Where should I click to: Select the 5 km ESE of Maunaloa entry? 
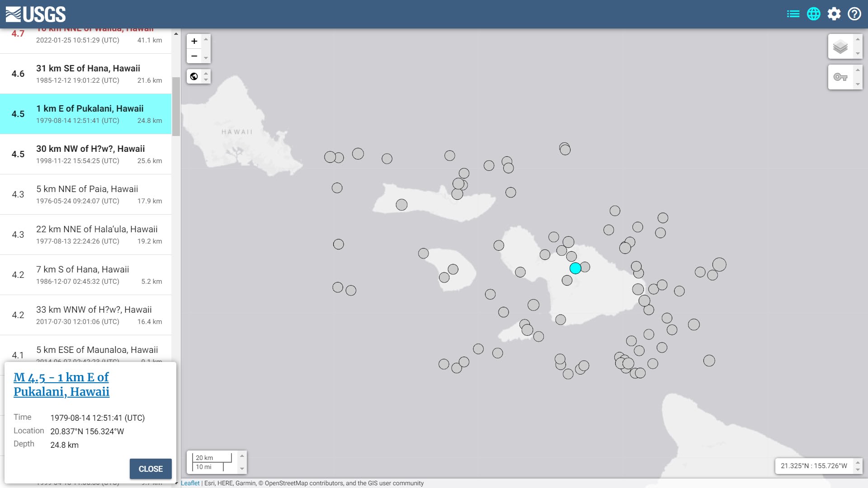(85, 349)
